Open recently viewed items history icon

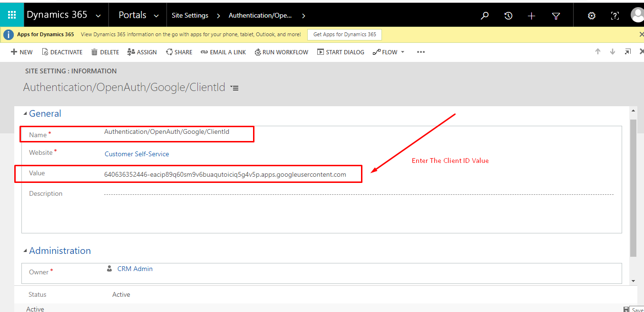[508, 16]
